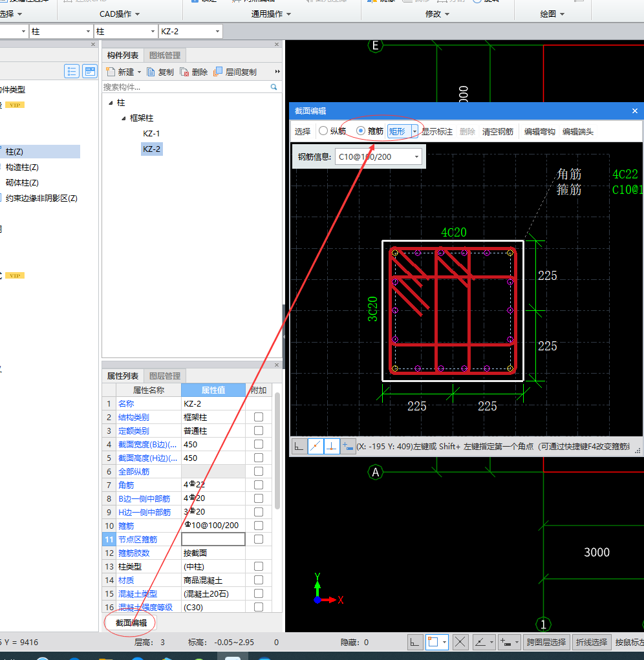Click the 折线选择 button
Screen dimensions: 644x660
click(592, 643)
